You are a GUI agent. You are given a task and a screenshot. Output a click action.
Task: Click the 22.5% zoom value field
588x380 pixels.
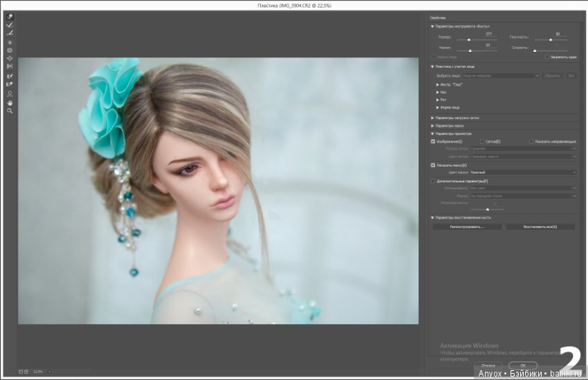tap(38, 372)
